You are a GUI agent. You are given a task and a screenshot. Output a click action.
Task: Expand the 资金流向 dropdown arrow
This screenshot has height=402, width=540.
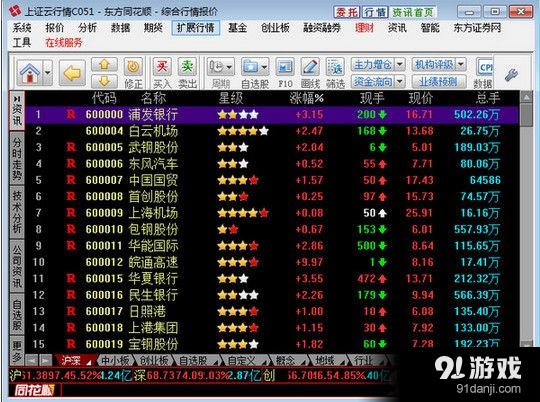coord(399,82)
